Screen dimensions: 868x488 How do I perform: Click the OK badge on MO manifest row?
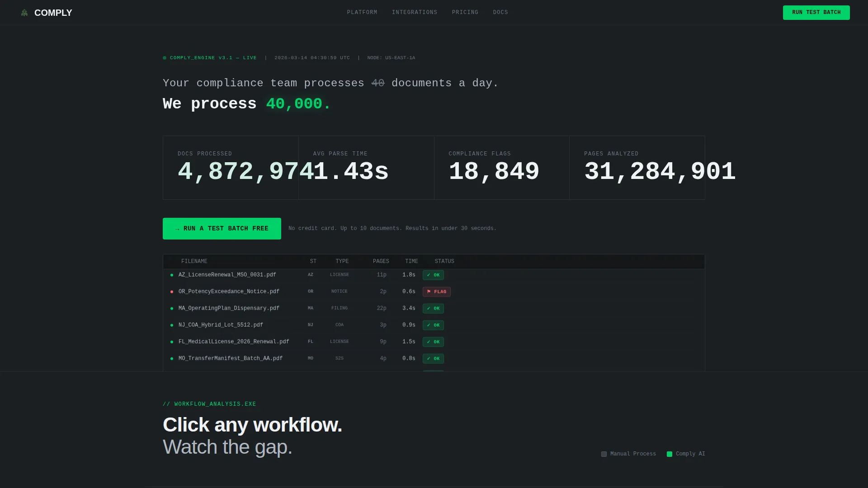click(x=433, y=359)
